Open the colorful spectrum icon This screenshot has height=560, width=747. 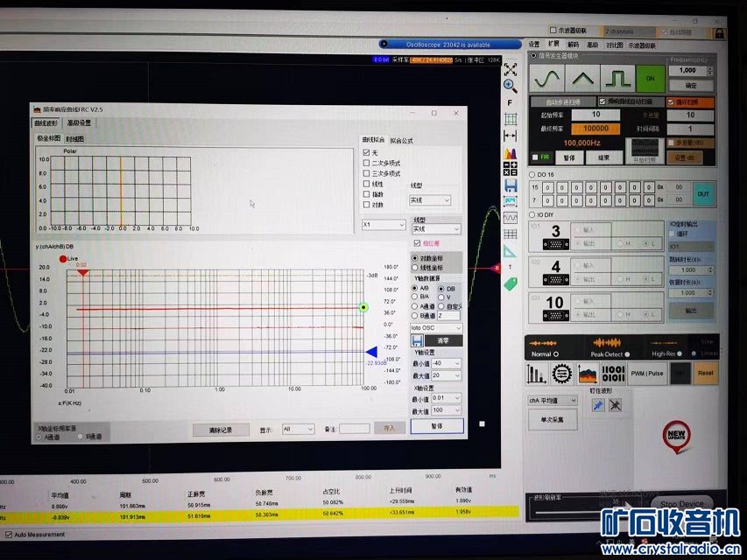click(x=511, y=152)
